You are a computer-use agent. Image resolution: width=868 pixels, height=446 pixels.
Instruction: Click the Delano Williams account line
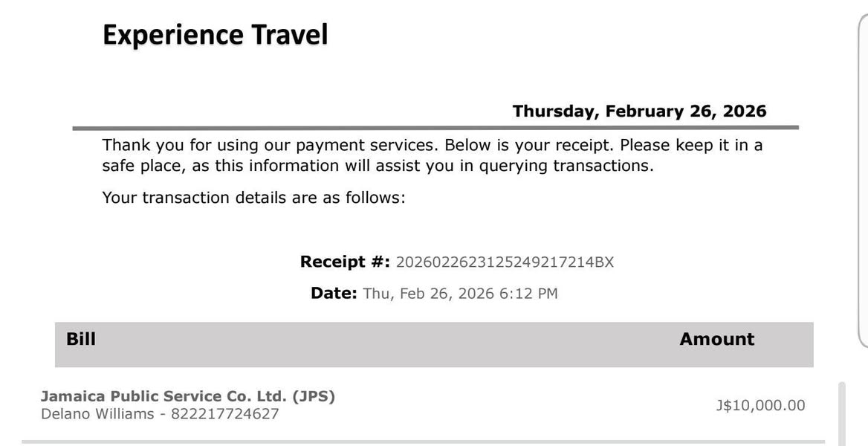tap(160, 414)
